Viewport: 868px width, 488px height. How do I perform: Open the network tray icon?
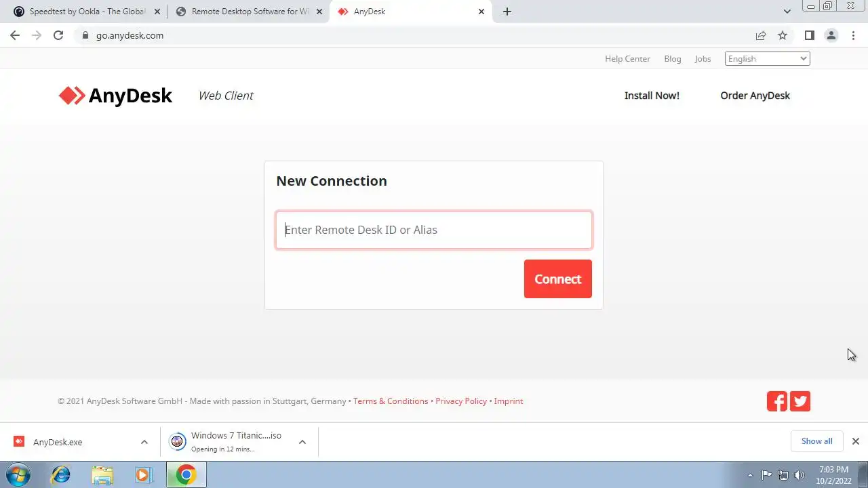(783, 475)
